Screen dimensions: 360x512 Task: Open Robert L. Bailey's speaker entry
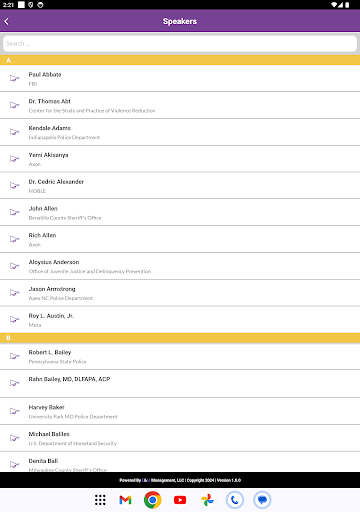pos(180,356)
